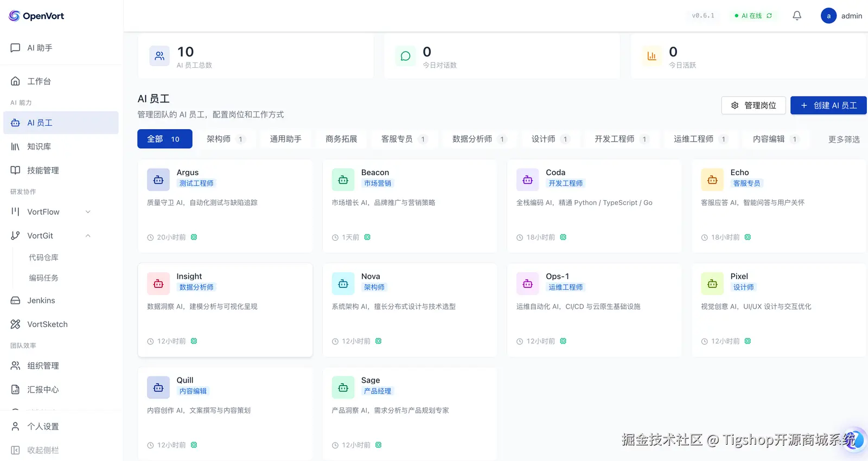Click Echo robot avatar icon
This screenshot has width=868, height=461.
point(712,180)
